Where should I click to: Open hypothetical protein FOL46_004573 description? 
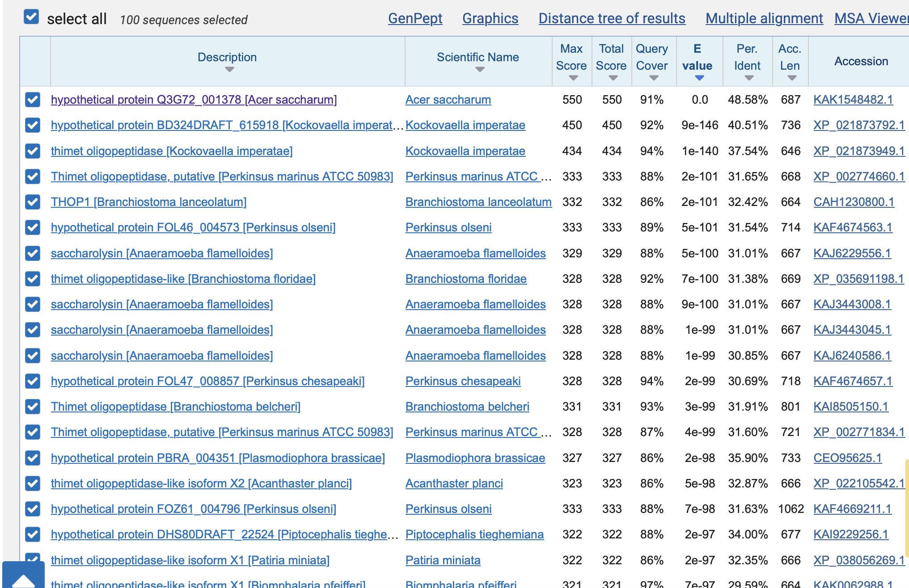pyautogui.click(x=193, y=227)
